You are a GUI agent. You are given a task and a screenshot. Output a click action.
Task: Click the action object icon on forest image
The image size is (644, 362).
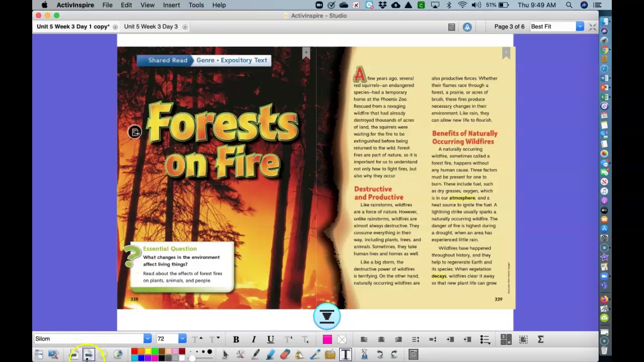[x=134, y=132]
